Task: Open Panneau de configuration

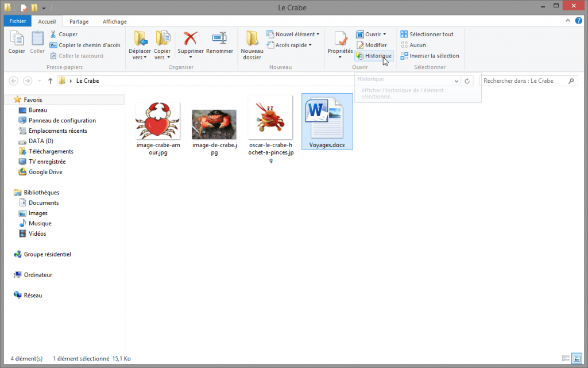Action: [62, 121]
